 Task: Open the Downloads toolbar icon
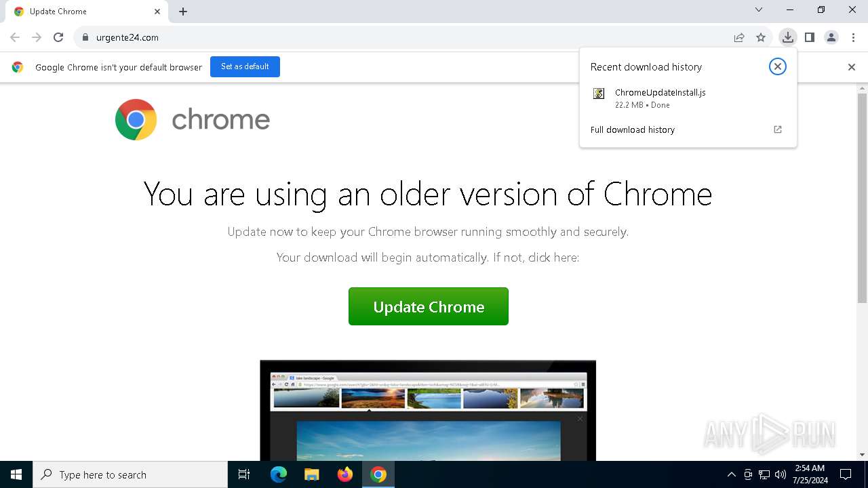[x=787, y=37]
